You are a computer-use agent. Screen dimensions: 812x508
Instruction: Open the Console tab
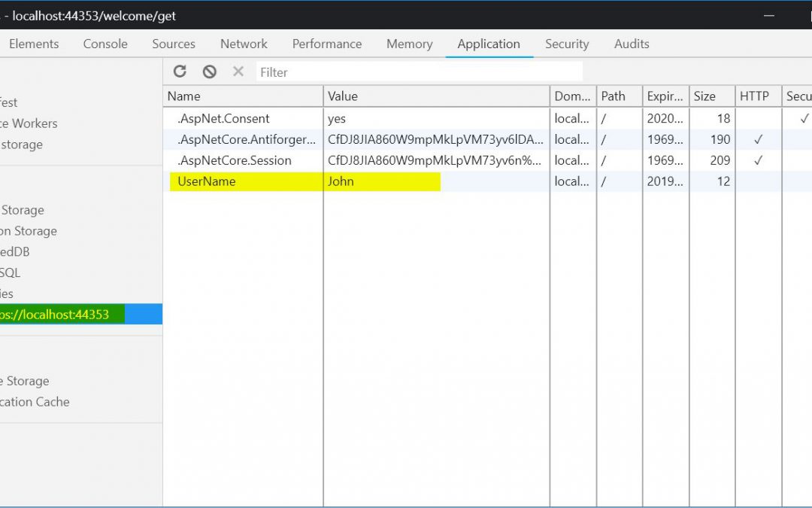105,44
